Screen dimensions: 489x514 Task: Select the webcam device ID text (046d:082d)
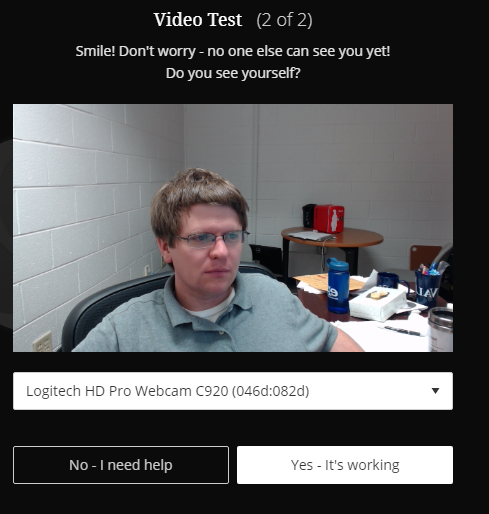[270, 391]
